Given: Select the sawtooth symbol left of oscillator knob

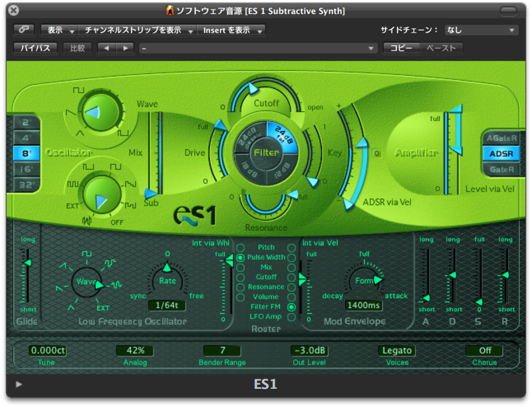Looking at the screenshot, I should (x=71, y=112).
